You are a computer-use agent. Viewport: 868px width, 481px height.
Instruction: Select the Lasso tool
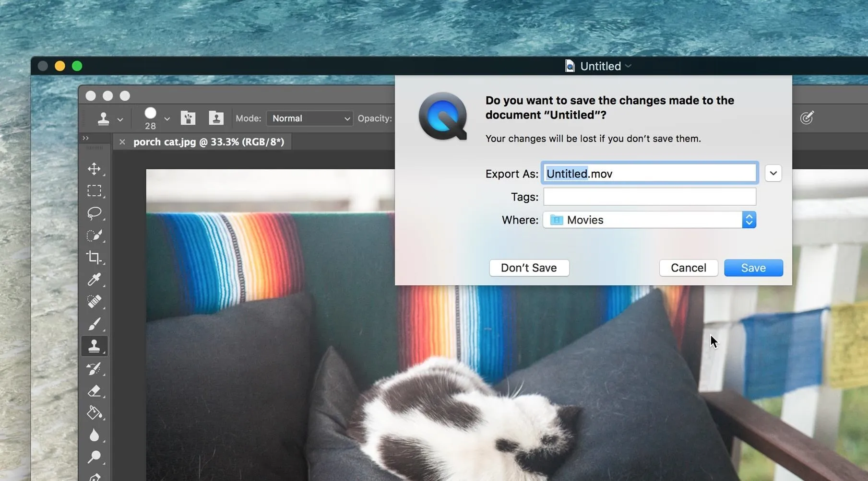pos(94,213)
